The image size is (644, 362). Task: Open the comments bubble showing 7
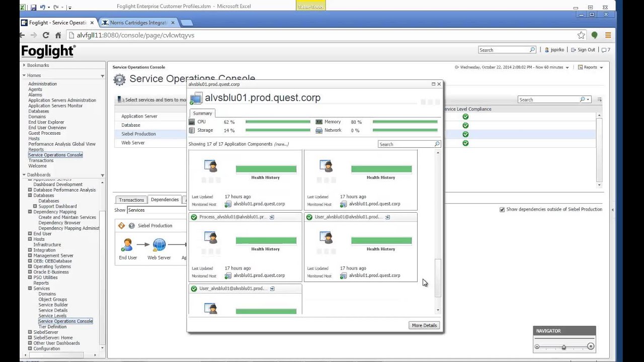[x=606, y=50]
